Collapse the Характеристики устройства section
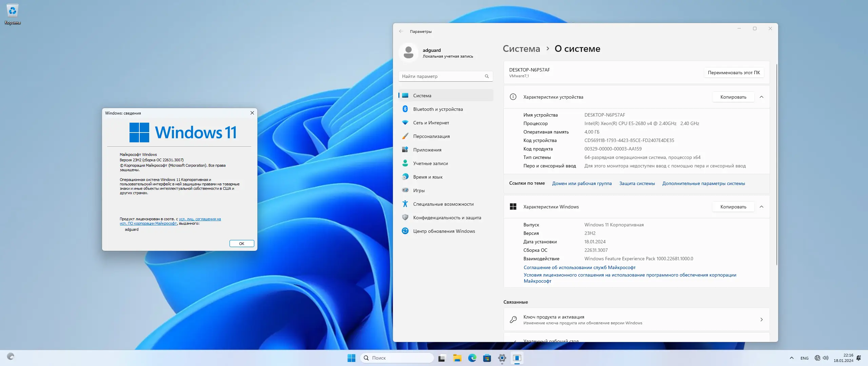The width and height of the screenshot is (868, 366). pyautogui.click(x=762, y=97)
